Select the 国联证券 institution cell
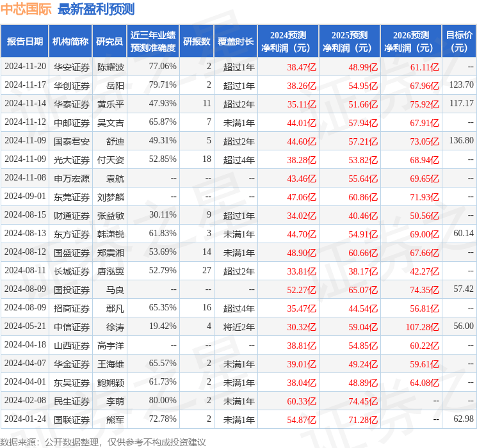This screenshot has height=448, width=477. tap(72, 420)
